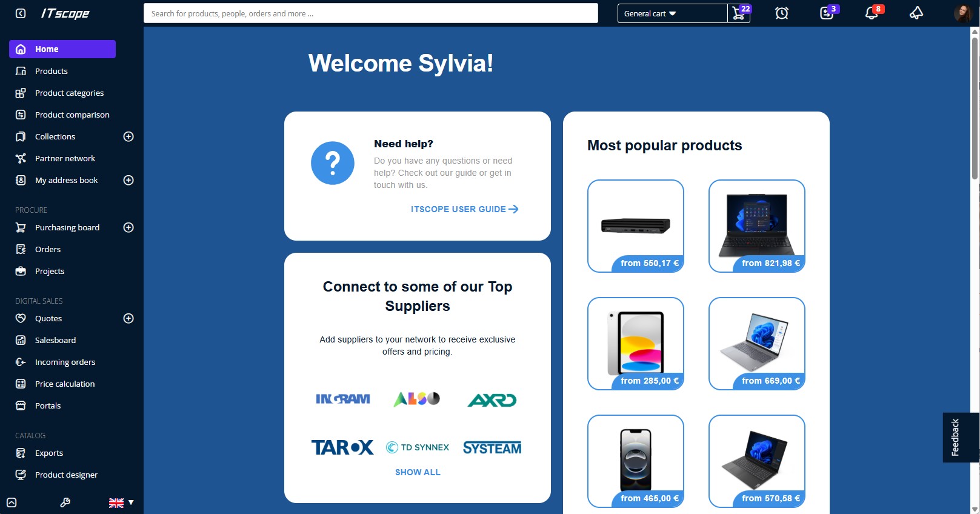Click the search products input field

tap(370, 13)
